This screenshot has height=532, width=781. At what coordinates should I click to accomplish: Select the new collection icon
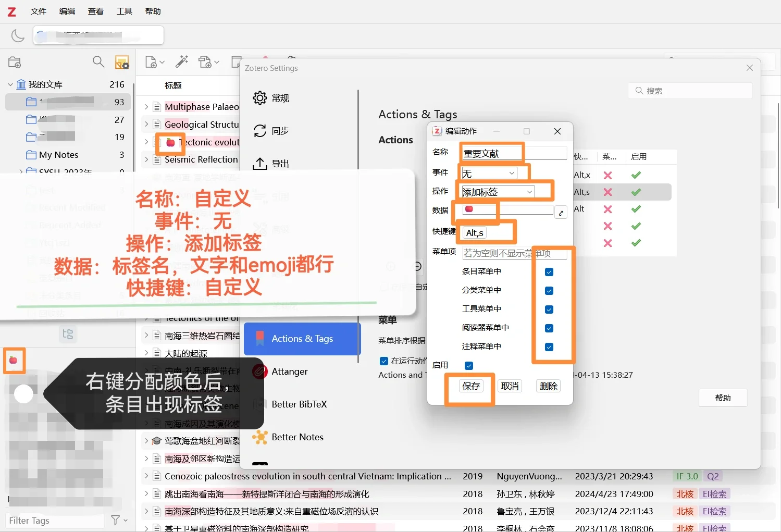15,61
